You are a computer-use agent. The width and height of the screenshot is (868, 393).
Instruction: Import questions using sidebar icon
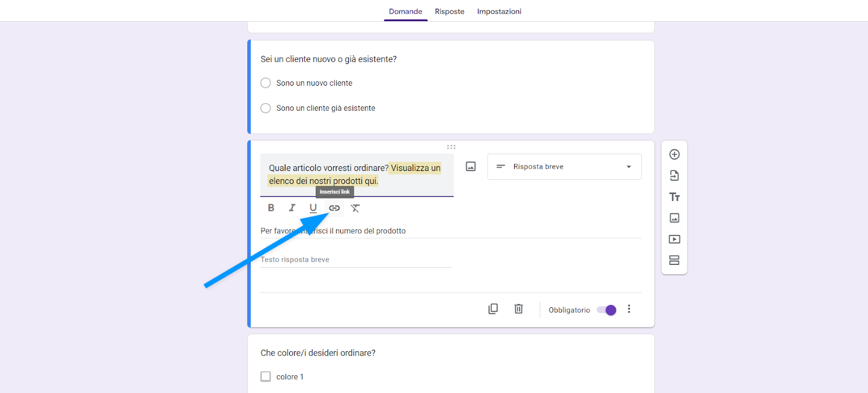[674, 176]
